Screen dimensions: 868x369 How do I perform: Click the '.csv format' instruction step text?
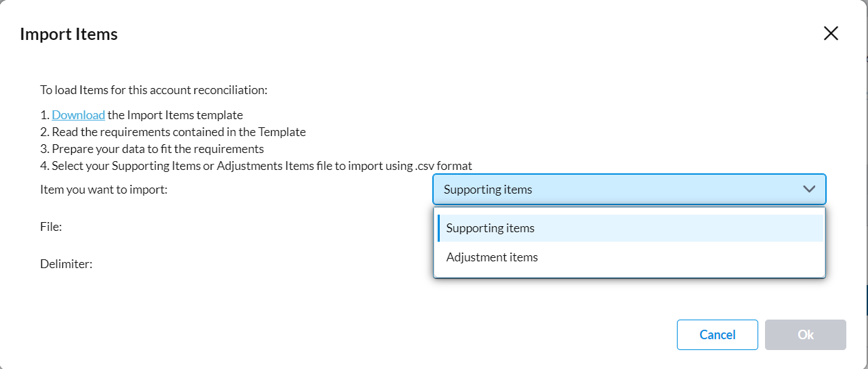click(256, 166)
